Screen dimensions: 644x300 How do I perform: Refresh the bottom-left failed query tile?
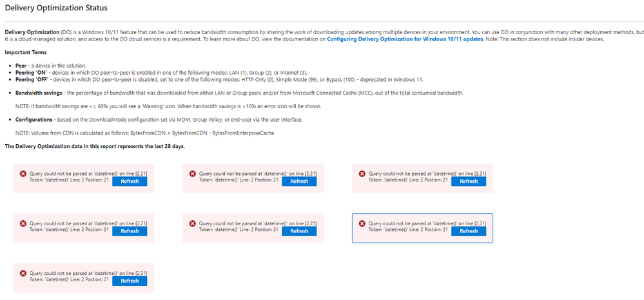click(130, 281)
